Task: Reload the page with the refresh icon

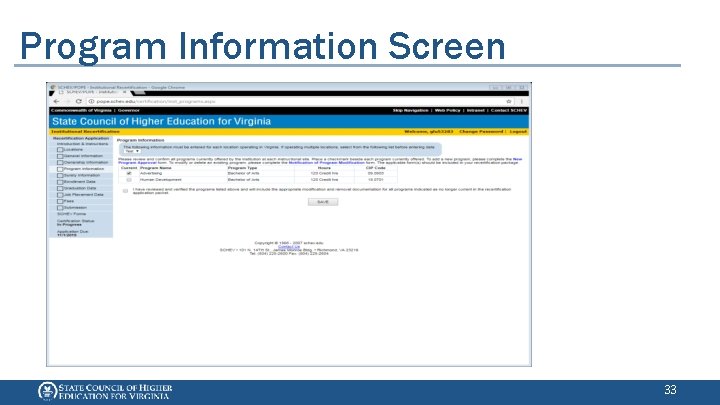Action: pyautogui.click(x=79, y=101)
